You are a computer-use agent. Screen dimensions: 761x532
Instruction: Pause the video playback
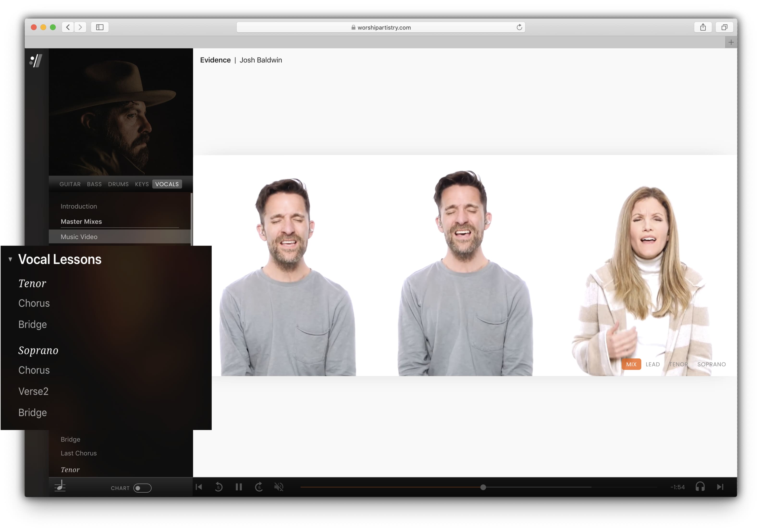(x=239, y=487)
